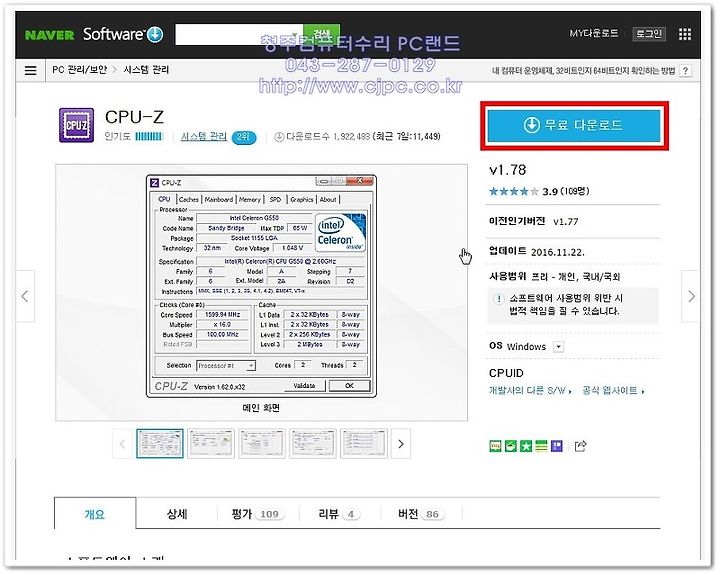Viewport: 720px width, 575px height.
Task: Click the green star share icon
Action: click(526, 445)
